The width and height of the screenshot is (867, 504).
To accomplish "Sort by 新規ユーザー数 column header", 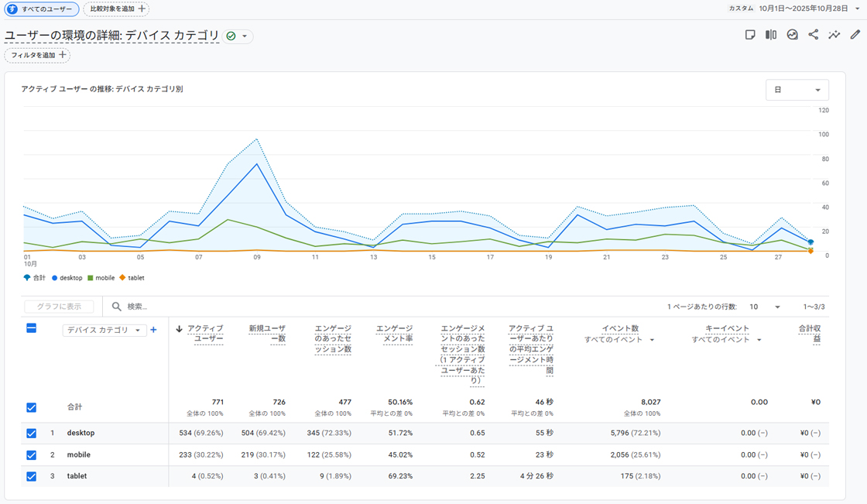I will pyautogui.click(x=267, y=334).
